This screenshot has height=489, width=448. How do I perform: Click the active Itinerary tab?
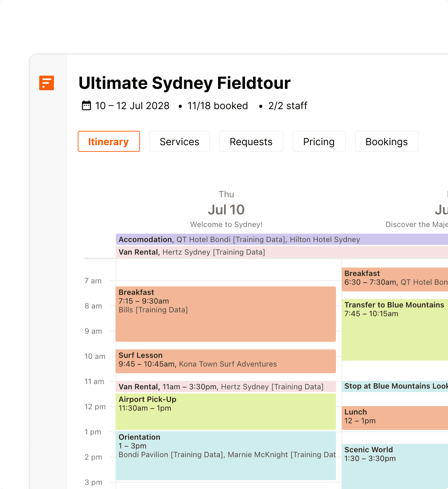[108, 141]
